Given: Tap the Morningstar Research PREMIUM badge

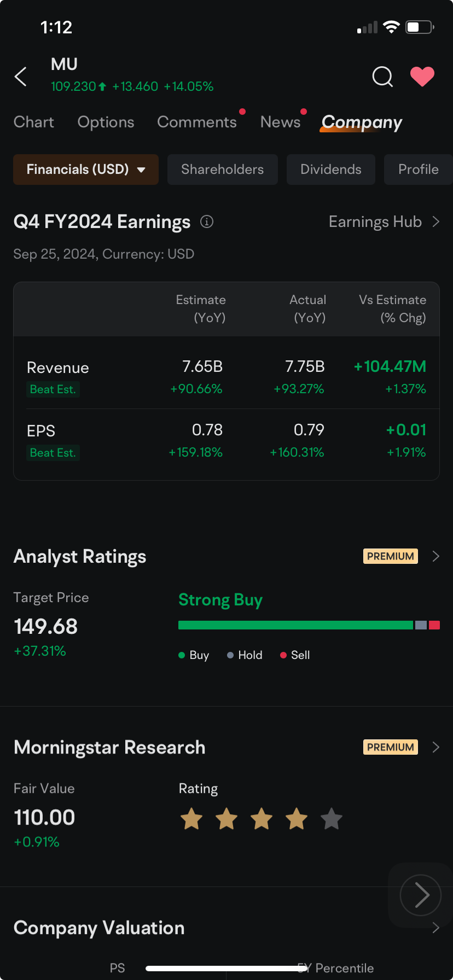Looking at the screenshot, I should pyautogui.click(x=390, y=747).
